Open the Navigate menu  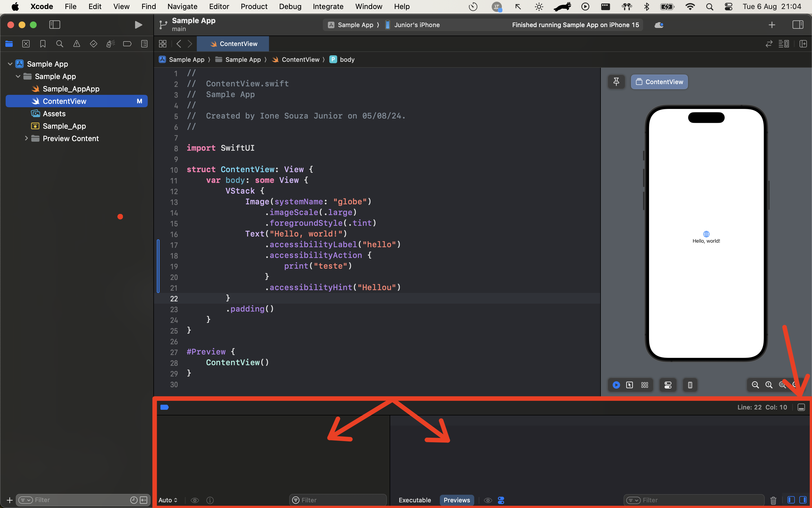tap(182, 6)
